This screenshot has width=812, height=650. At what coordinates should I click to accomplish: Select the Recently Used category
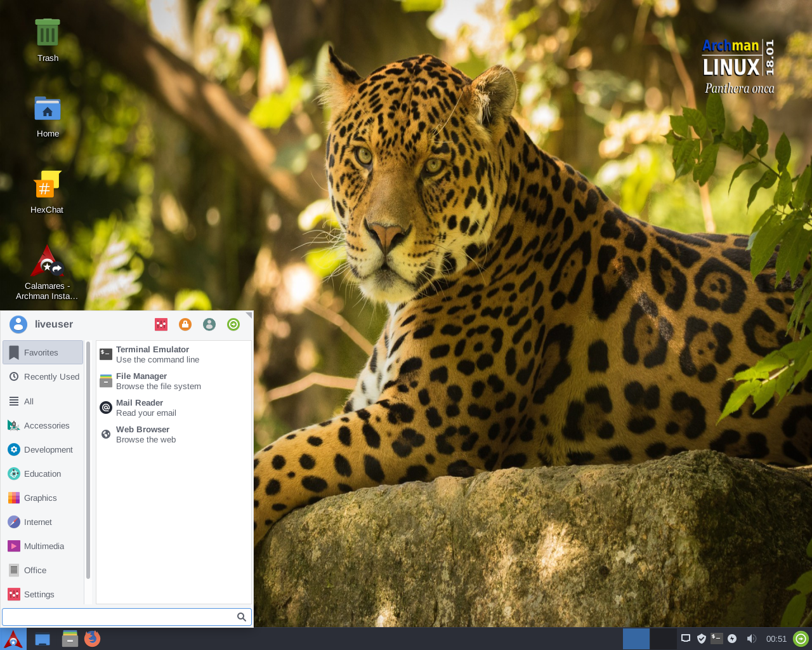(x=43, y=376)
